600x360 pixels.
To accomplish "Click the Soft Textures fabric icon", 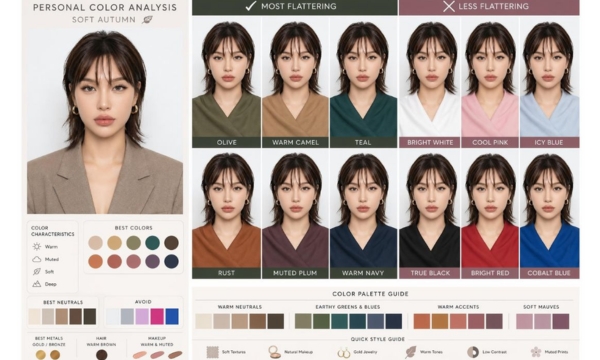I will click(x=212, y=352).
